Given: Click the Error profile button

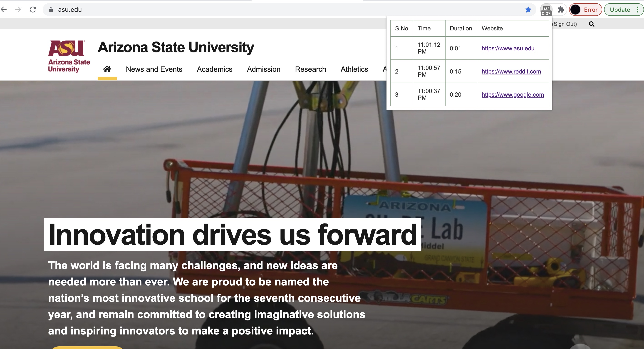Looking at the screenshot, I should pyautogui.click(x=585, y=10).
